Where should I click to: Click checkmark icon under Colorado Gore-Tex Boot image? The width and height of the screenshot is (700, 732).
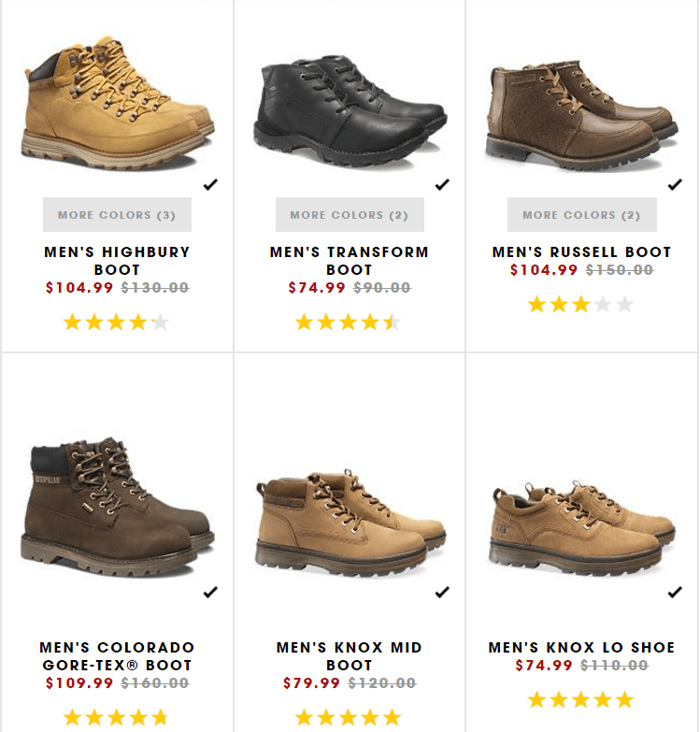[x=210, y=593]
